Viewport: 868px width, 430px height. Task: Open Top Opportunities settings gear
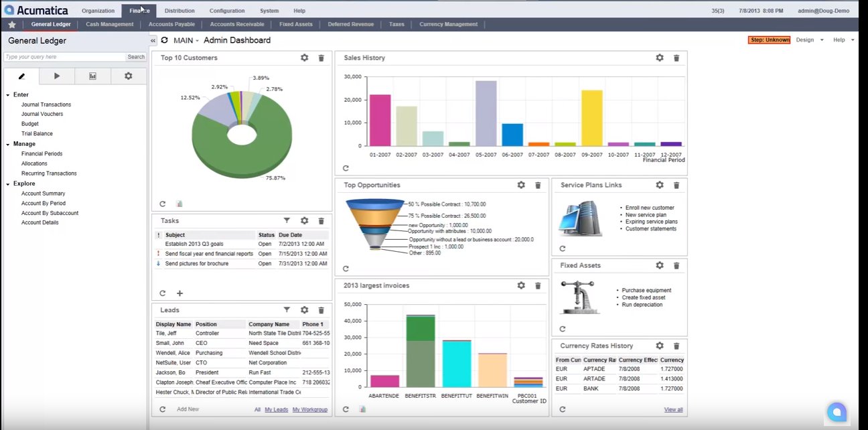pos(521,185)
